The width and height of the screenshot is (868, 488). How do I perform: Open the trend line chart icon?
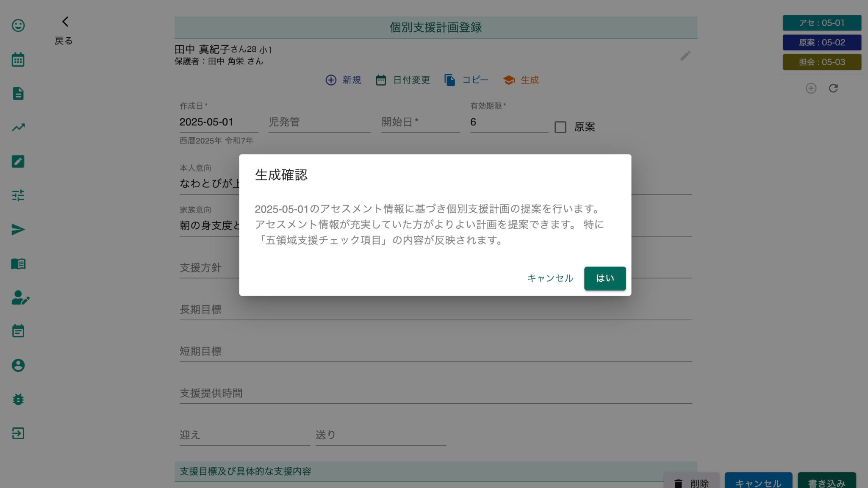(18, 128)
